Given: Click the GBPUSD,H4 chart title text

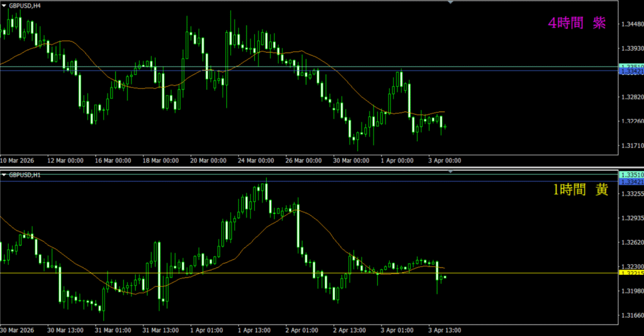Looking at the screenshot, I should click(24, 4).
